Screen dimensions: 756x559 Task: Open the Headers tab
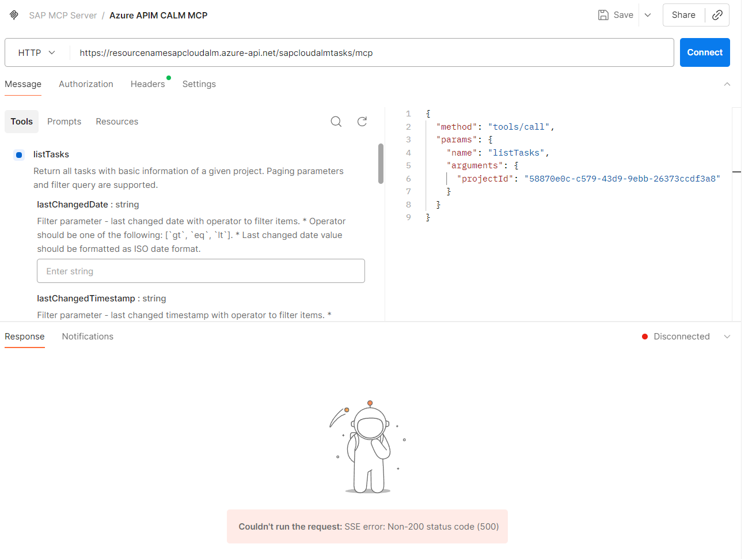pos(148,84)
